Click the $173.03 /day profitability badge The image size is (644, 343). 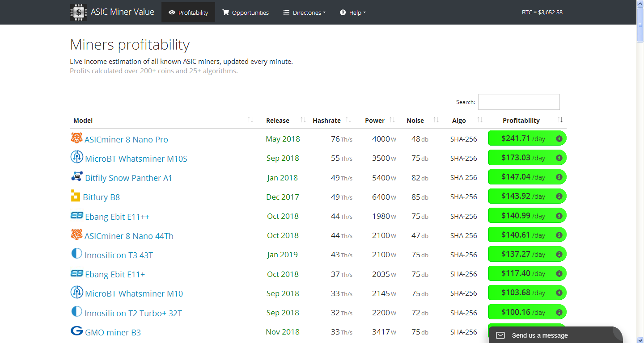(x=527, y=158)
